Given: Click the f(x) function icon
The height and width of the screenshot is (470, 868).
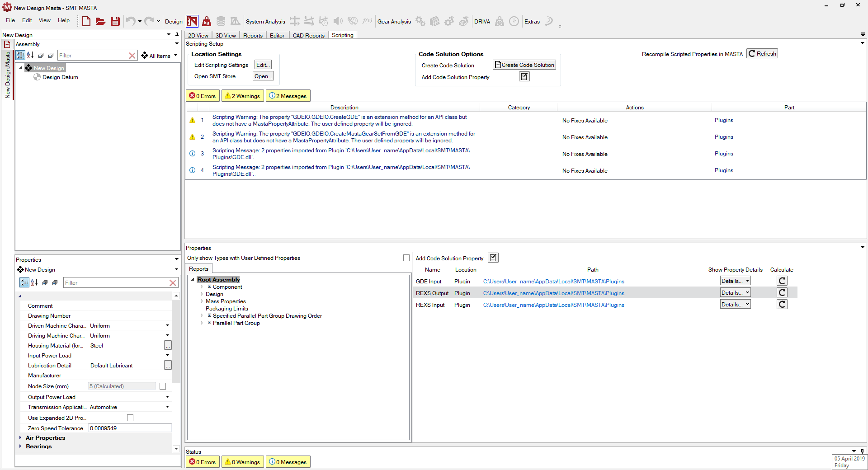Looking at the screenshot, I should click(367, 21).
